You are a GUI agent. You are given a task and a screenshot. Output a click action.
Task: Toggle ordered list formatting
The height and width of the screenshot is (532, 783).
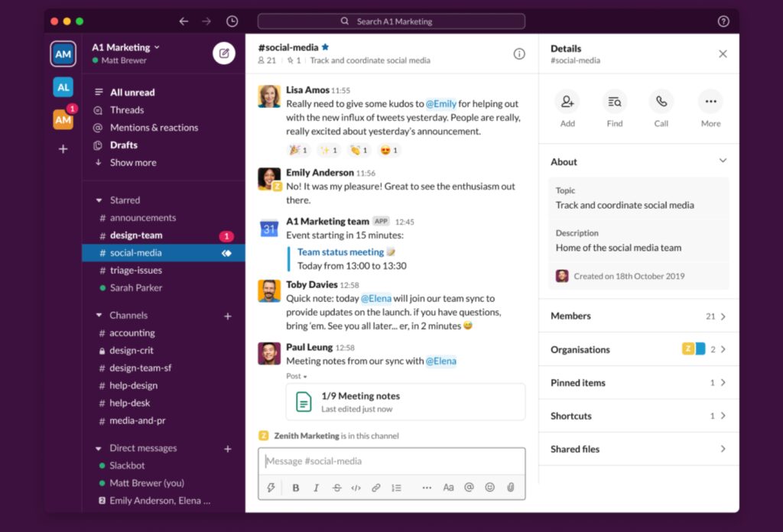click(397, 488)
